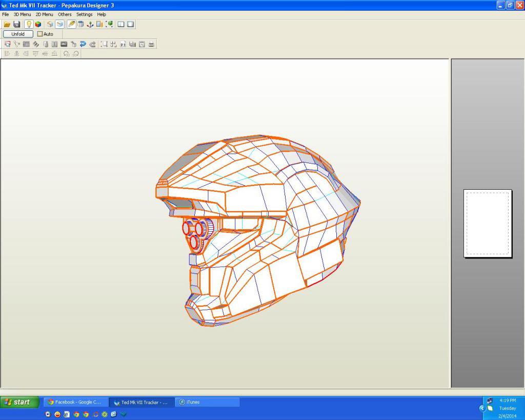Click the four-square arrange parts icon
Screen dimensions: 525x420
pos(113,44)
